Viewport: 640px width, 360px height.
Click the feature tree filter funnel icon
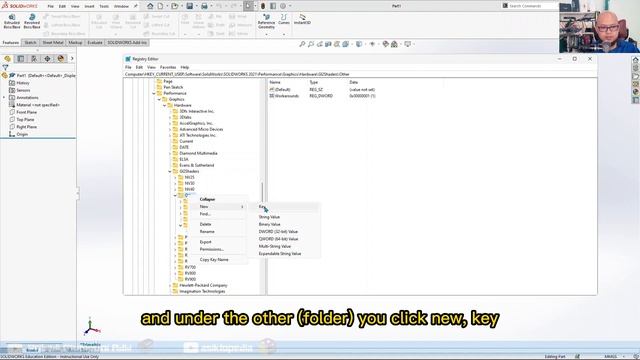[5, 67]
